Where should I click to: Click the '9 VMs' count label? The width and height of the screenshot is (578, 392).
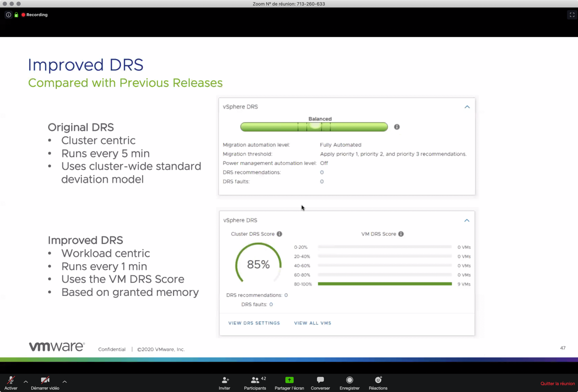[x=464, y=284]
